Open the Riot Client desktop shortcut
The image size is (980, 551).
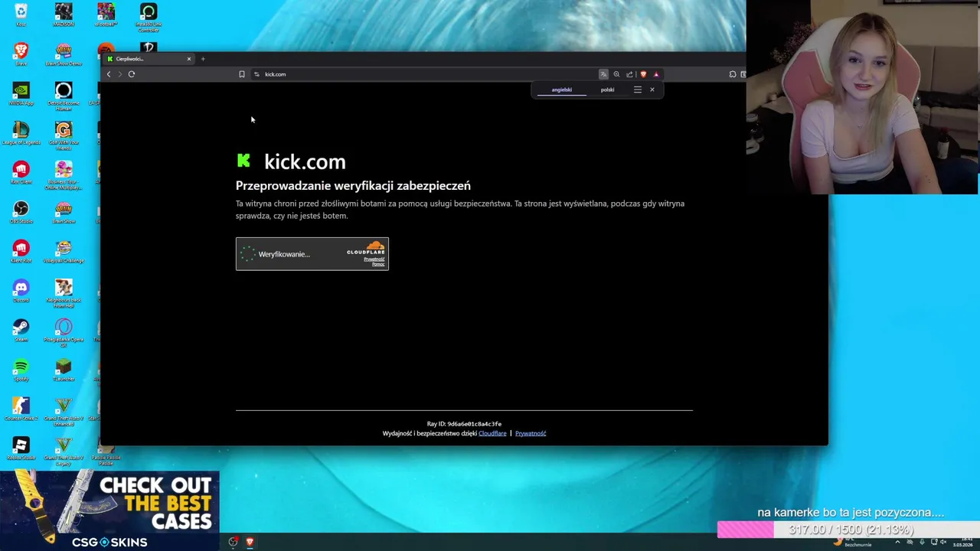tap(21, 172)
